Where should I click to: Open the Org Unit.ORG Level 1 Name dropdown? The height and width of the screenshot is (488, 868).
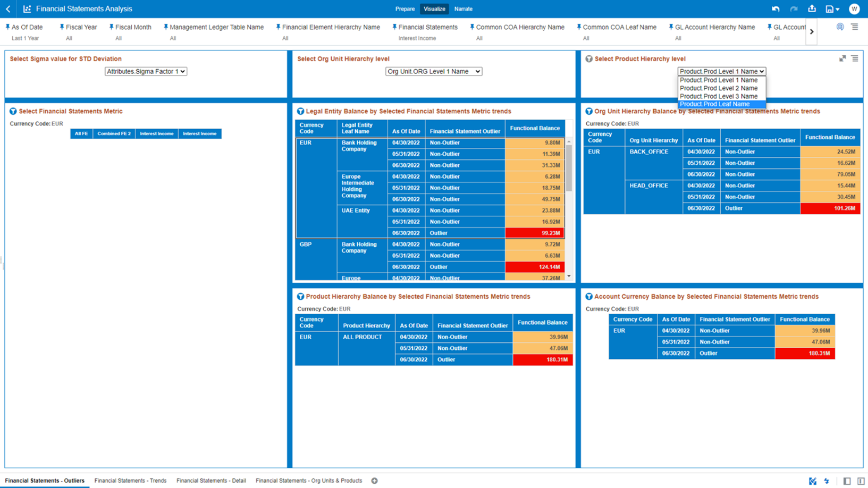tap(433, 71)
